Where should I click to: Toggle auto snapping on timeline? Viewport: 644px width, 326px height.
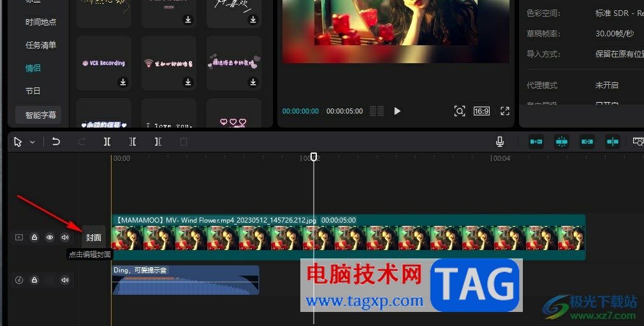click(x=562, y=142)
